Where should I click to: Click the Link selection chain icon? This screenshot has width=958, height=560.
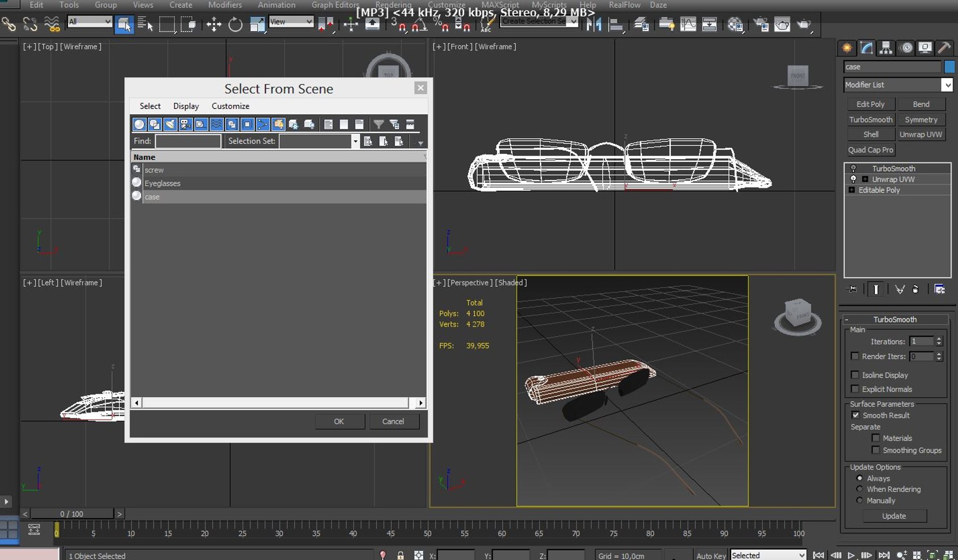point(8,24)
